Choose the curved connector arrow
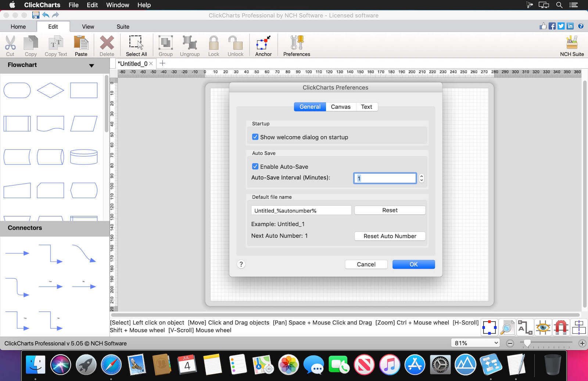The width and height of the screenshot is (588, 381). click(x=84, y=254)
